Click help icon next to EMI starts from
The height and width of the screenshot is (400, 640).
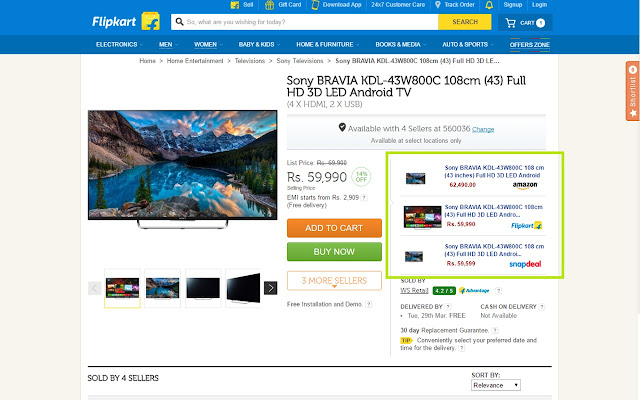pos(364,198)
